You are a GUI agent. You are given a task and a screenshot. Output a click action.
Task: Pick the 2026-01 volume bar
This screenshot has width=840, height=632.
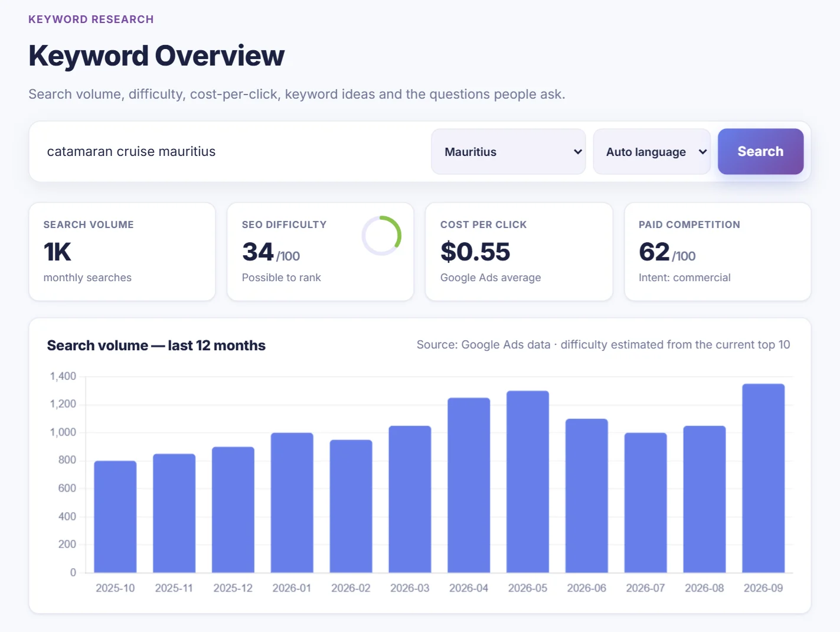point(292,503)
